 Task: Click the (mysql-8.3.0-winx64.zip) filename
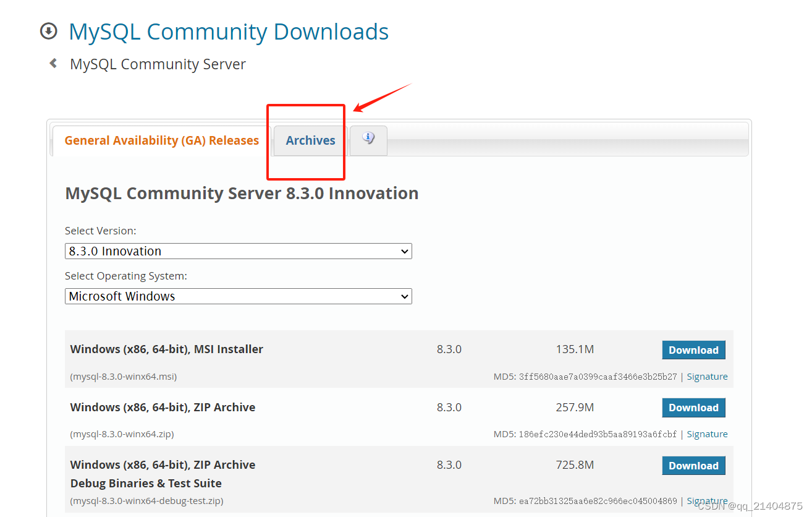tap(122, 434)
